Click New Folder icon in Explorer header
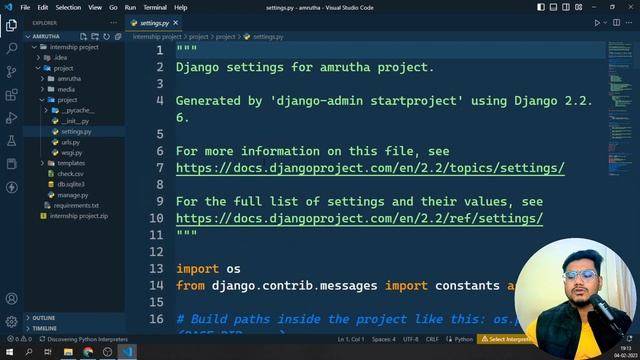 pos(95,36)
